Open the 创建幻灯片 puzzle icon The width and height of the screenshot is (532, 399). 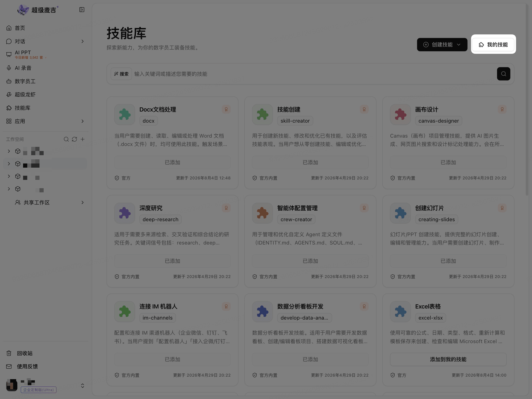coord(400,213)
